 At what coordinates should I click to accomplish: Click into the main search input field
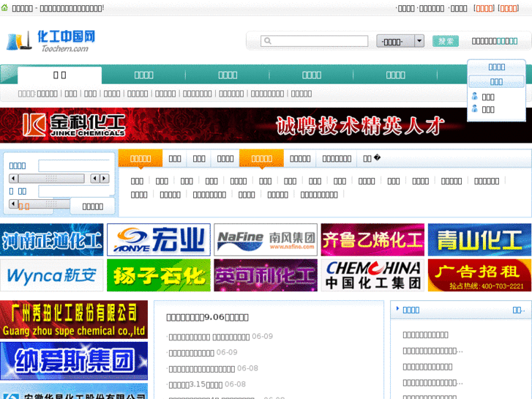[x=314, y=41]
